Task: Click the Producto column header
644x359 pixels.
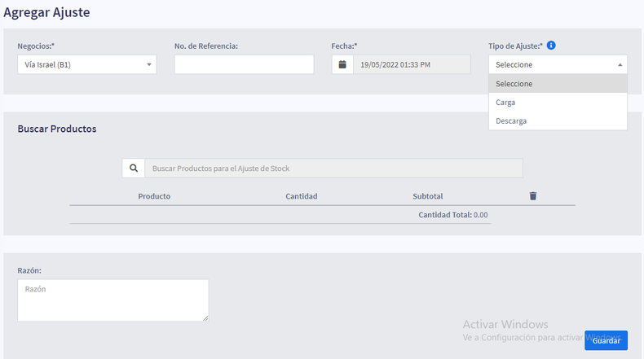Action: pyautogui.click(x=154, y=196)
